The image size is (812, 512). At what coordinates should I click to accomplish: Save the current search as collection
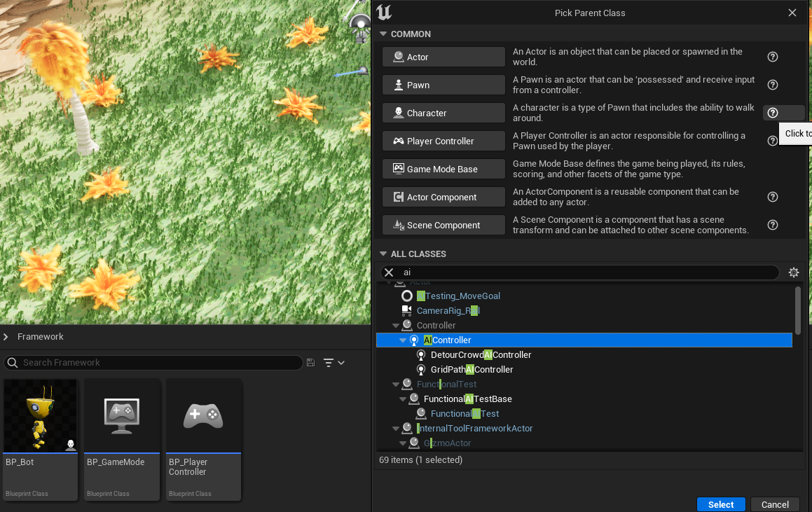click(310, 363)
